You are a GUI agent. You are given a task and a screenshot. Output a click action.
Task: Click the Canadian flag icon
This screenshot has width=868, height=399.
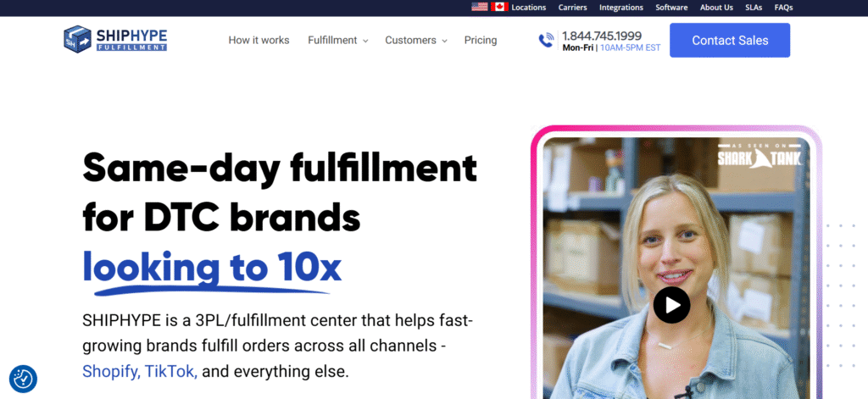(x=499, y=7)
